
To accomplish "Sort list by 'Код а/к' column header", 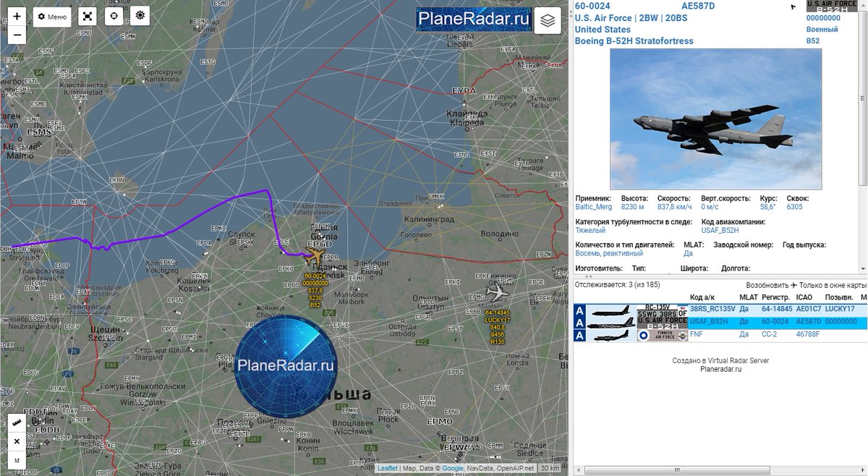I will click(702, 297).
